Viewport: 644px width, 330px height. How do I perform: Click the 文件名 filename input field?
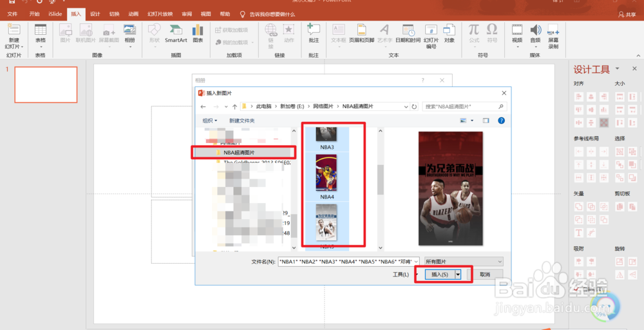348,262
